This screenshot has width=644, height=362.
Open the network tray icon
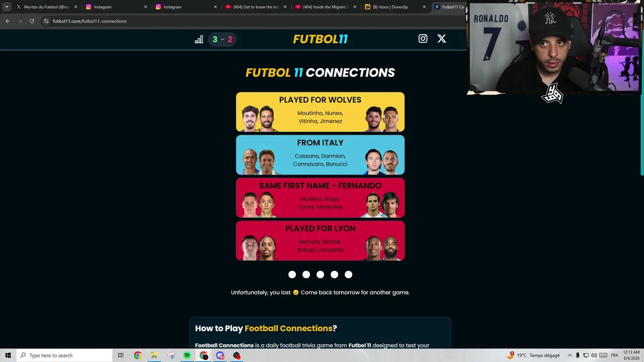[x=586, y=355]
